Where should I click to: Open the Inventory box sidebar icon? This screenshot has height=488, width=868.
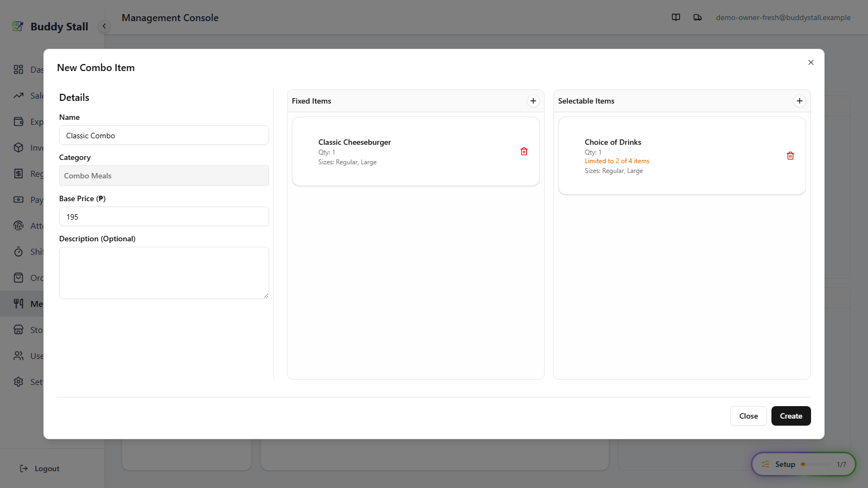point(18,147)
